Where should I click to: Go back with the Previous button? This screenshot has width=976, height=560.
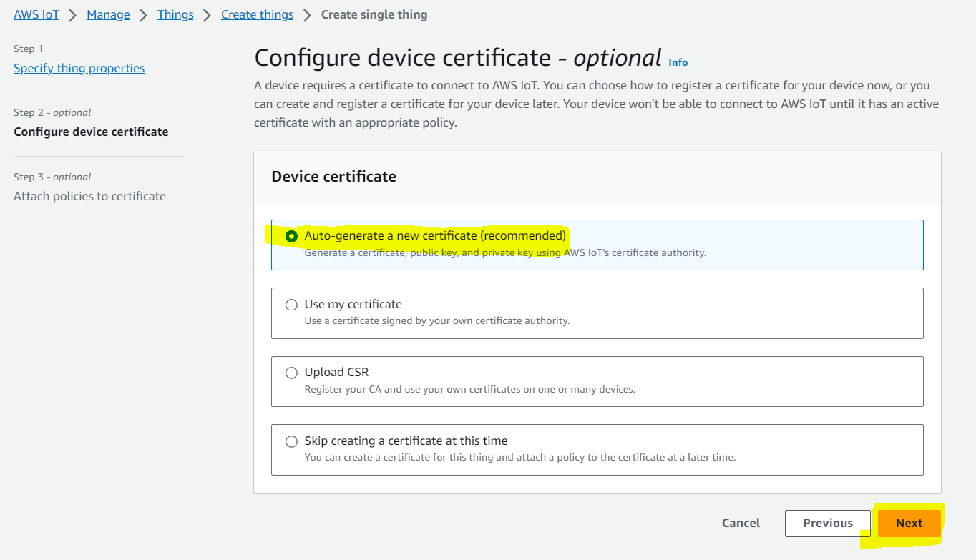(x=828, y=523)
